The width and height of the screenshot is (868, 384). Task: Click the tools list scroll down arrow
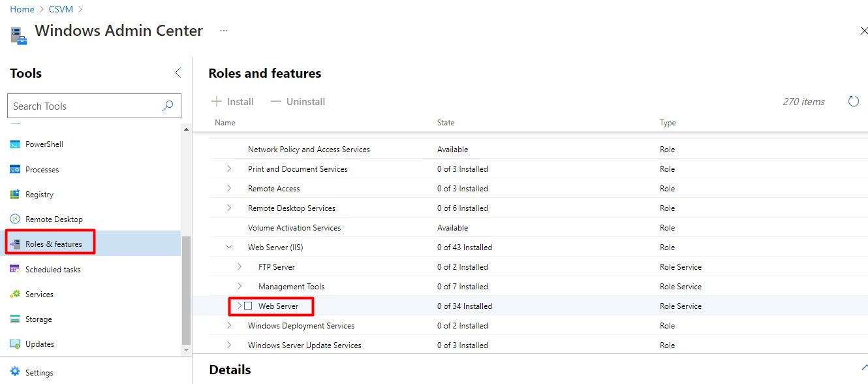[186, 351]
